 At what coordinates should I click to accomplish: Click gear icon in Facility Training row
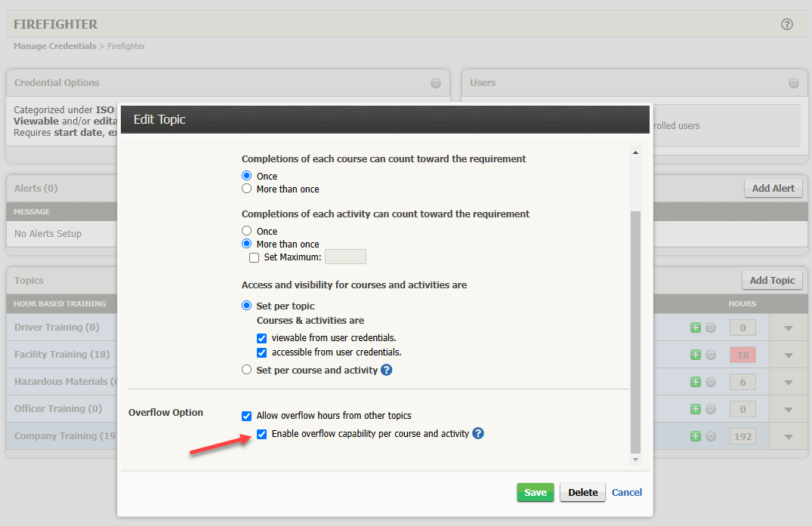711,355
